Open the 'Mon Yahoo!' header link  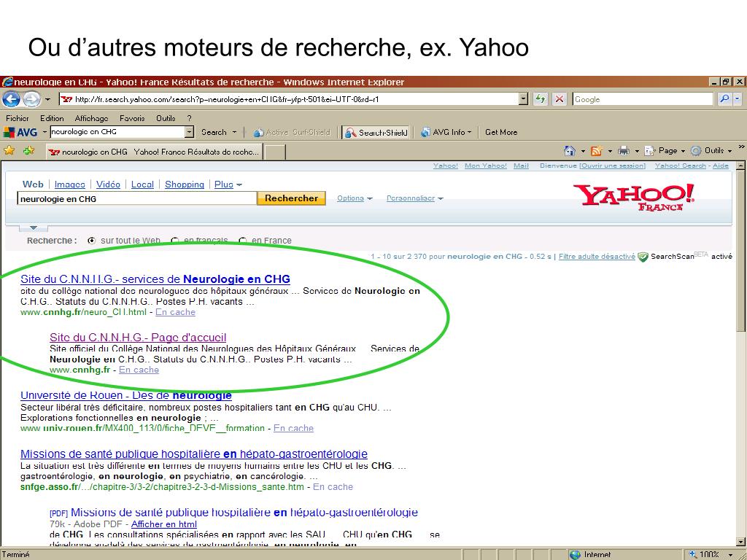click(x=485, y=166)
